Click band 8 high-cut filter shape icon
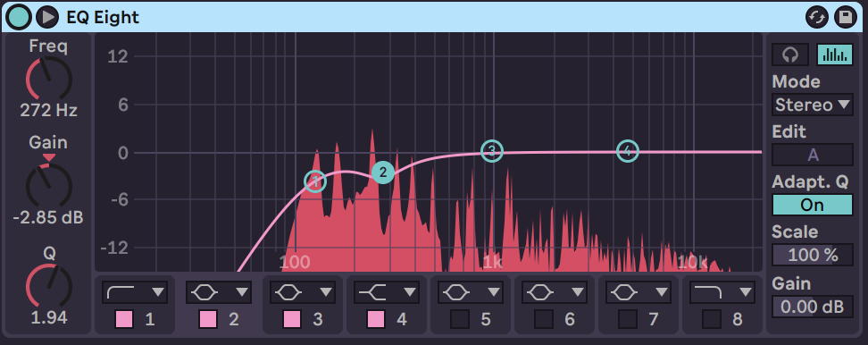The width and height of the screenshot is (868, 345). click(x=708, y=292)
